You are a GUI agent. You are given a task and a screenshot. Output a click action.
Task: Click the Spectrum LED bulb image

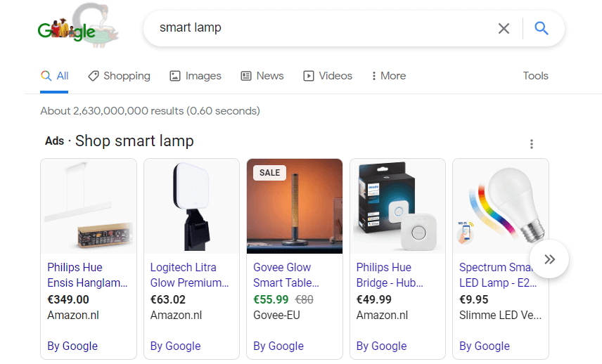pyautogui.click(x=501, y=206)
